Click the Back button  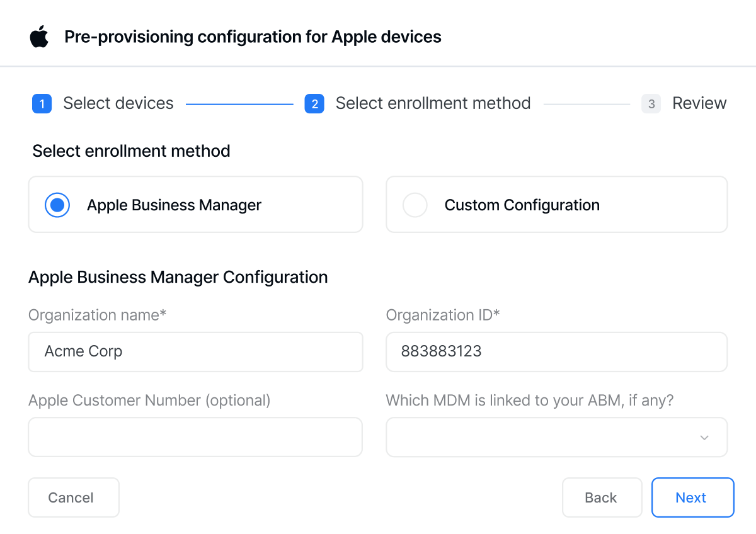[x=602, y=497]
